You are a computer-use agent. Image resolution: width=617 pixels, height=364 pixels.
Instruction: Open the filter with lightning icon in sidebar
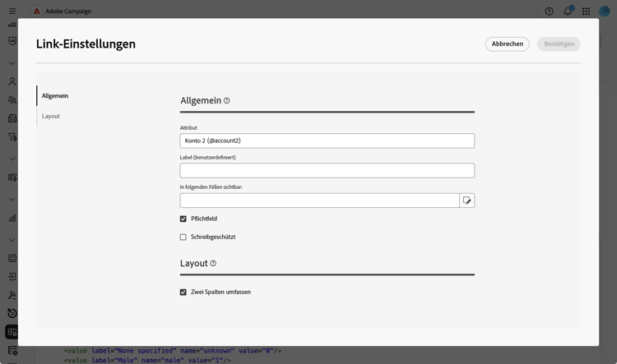(12, 136)
